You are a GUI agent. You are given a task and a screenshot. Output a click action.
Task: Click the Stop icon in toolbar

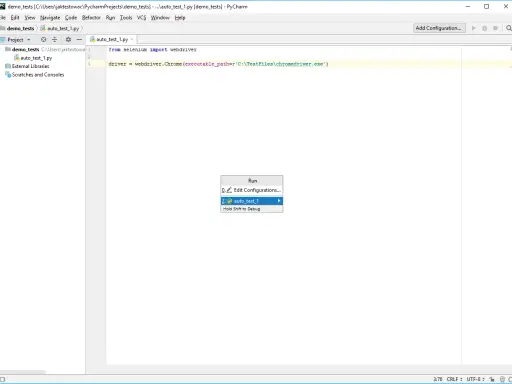[x=495, y=28]
